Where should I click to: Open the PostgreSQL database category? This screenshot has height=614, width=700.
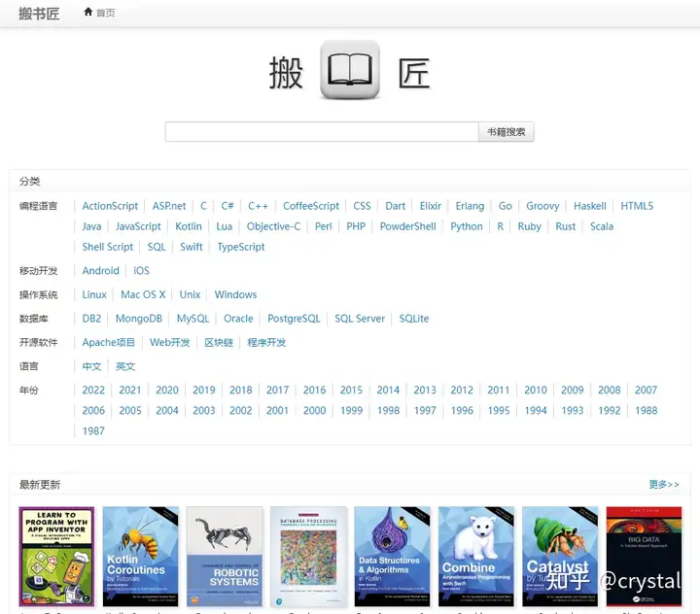[x=294, y=319]
